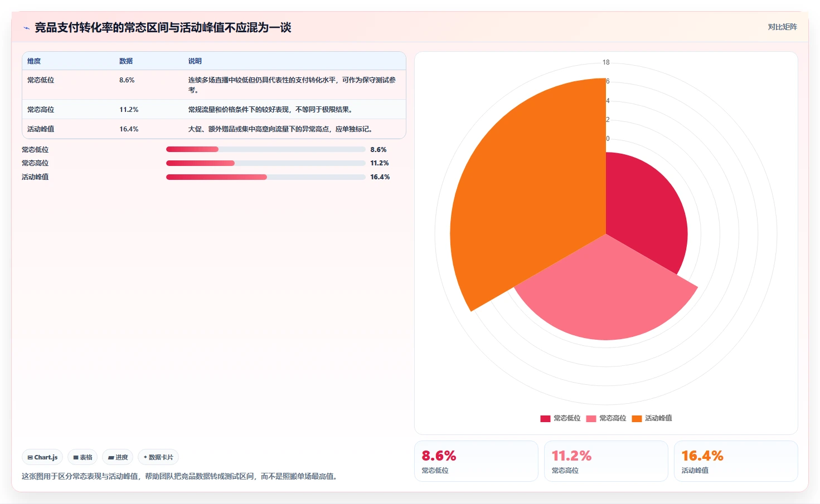Click the 16.4% table cell
Image resolution: width=820 pixels, height=504 pixels.
click(129, 129)
